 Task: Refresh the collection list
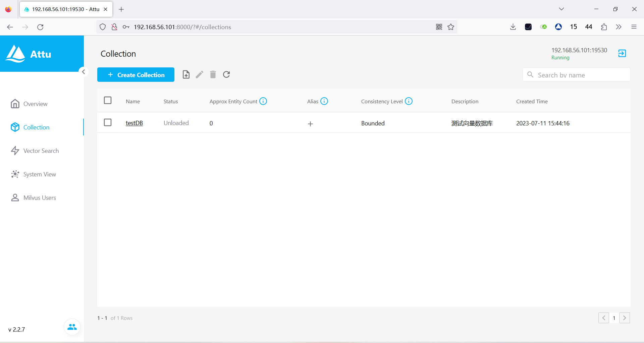[226, 74]
